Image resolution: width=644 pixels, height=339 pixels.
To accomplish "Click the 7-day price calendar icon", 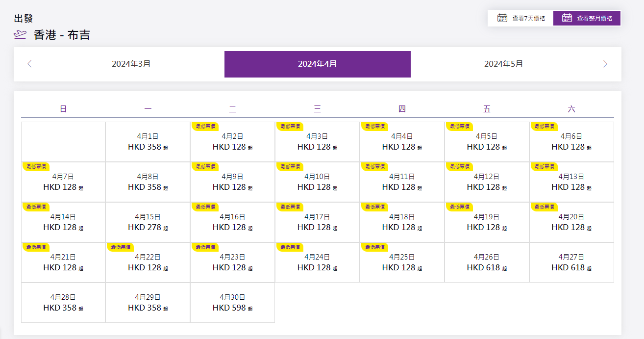I will click(x=502, y=18).
